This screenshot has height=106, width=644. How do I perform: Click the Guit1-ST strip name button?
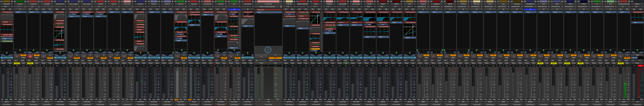(180, 4)
